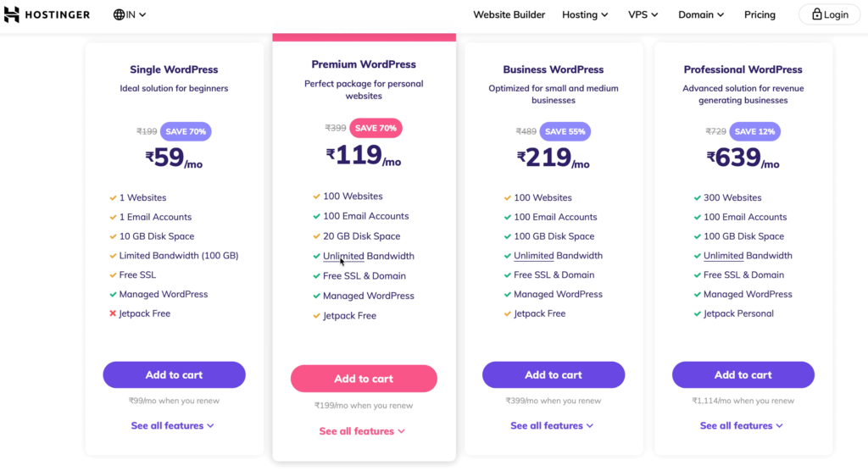Screen dimensions: 868x471
Task: Expand See all features under Premium WordPress
Action: (362, 431)
